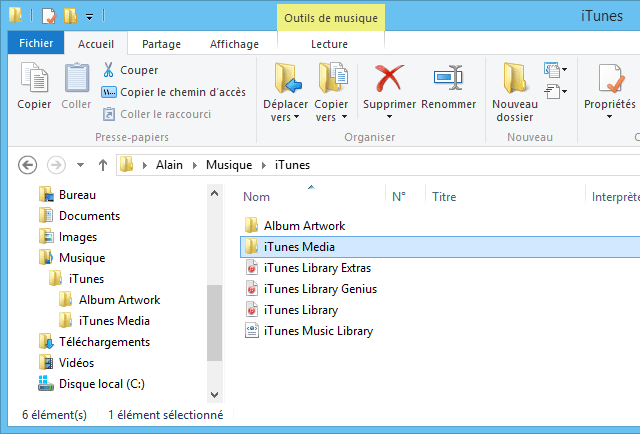
Task: Select Album Artwork in navigation tree
Action: click(x=110, y=300)
